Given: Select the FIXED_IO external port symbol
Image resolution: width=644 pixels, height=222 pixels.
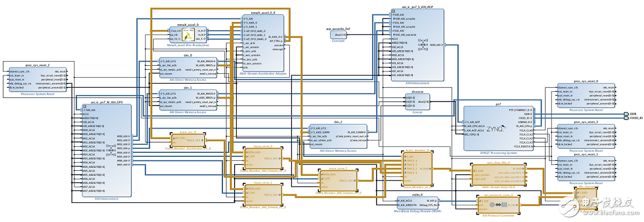Looking at the screenshot, I should click(626, 118).
